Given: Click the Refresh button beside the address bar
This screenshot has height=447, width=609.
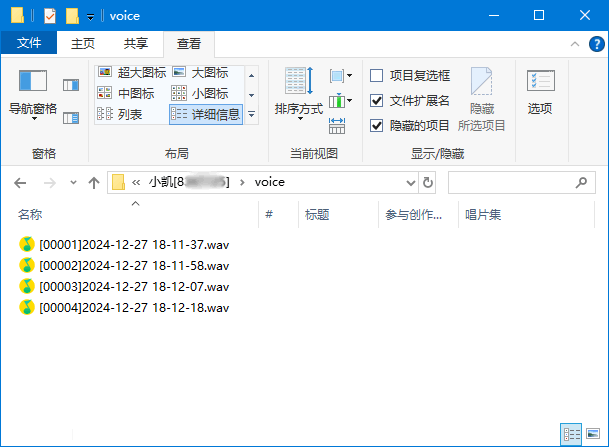Looking at the screenshot, I should coord(429,182).
